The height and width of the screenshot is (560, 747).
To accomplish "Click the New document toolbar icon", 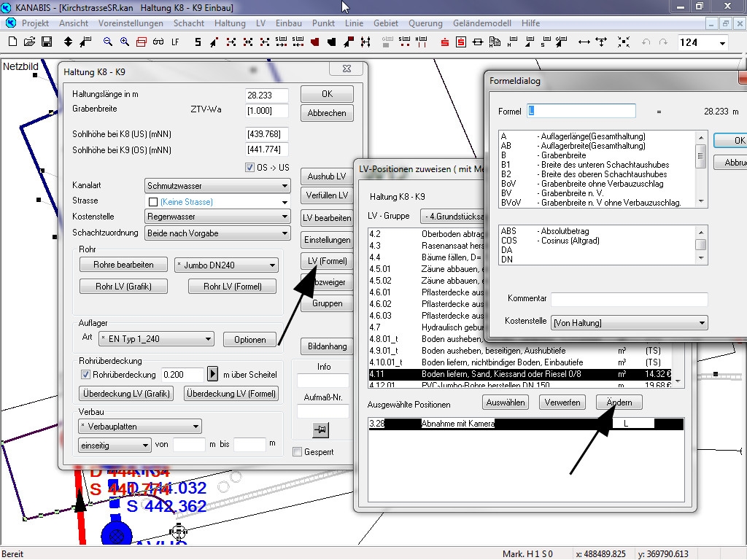I will [x=12, y=42].
